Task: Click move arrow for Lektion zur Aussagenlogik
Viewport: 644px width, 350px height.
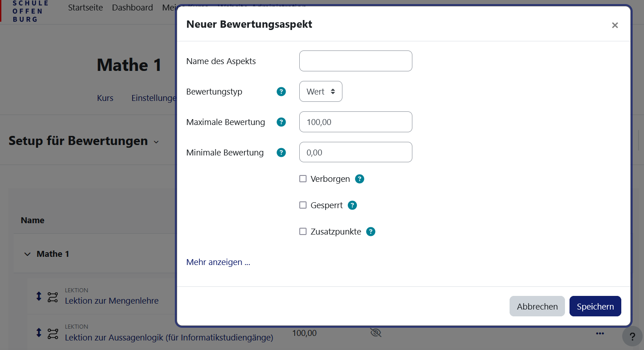Action: click(39, 333)
